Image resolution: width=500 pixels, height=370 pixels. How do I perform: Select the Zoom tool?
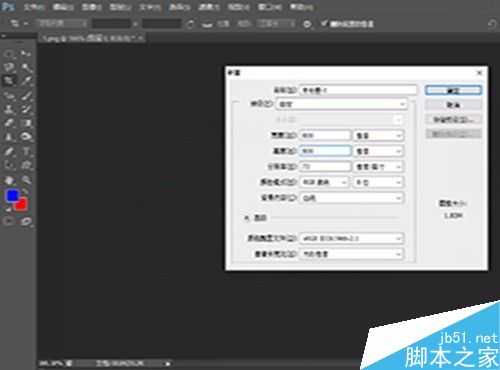(26, 180)
